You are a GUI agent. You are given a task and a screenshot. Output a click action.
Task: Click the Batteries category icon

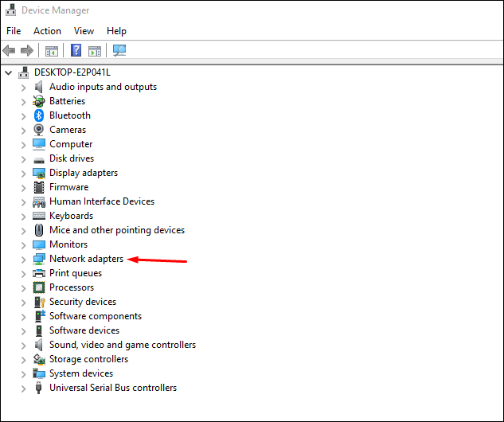(x=39, y=101)
